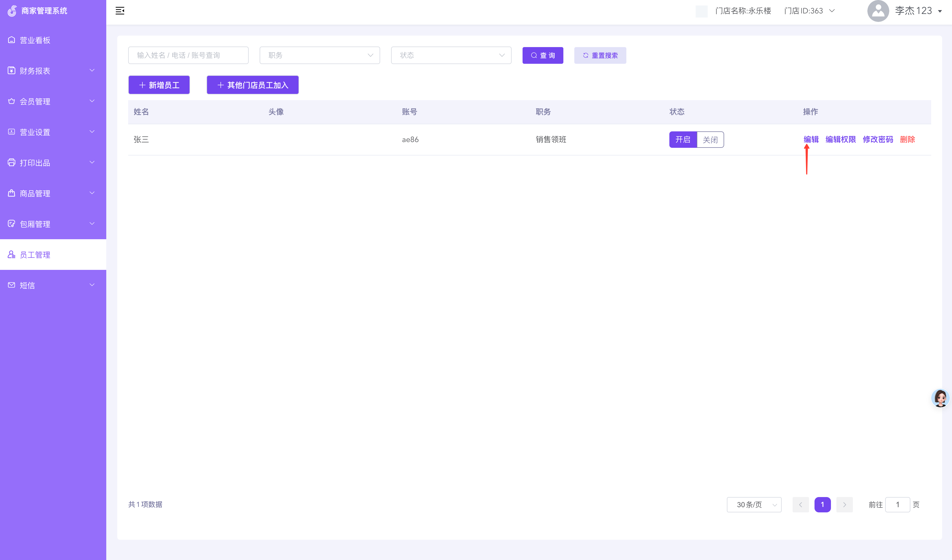Expand the 短信 menu chevron
This screenshot has width=952, height=560.
(x=92, y=285)
